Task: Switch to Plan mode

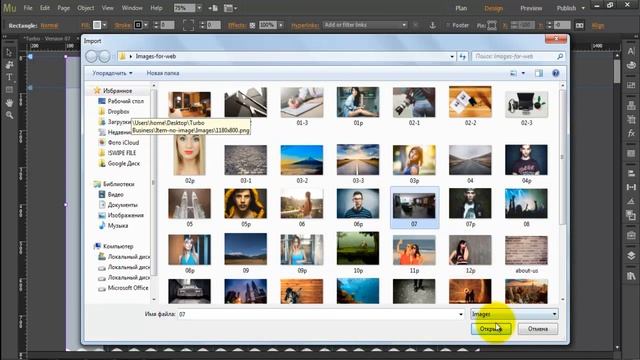Action: coord(461,8)
